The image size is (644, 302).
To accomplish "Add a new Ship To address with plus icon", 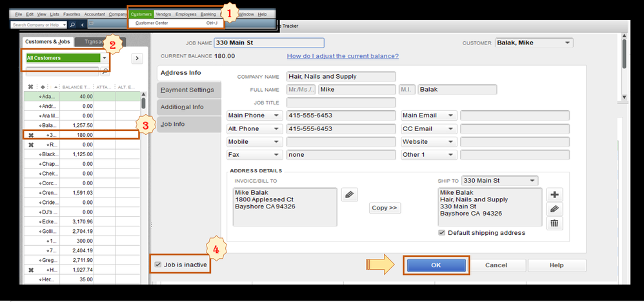I will coord(554,195).
